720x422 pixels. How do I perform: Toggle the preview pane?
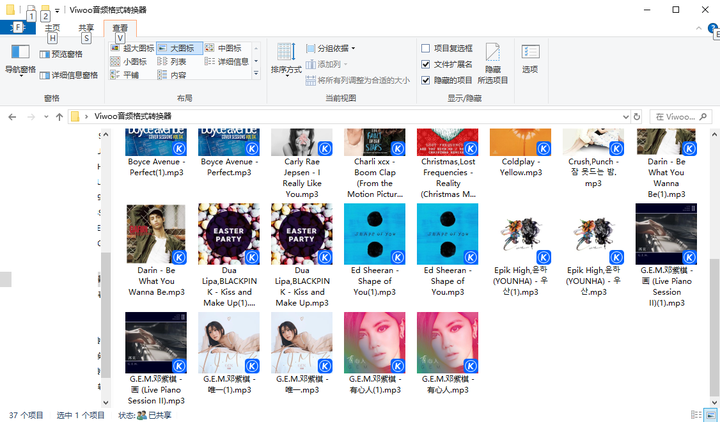[x=61, y=54]
